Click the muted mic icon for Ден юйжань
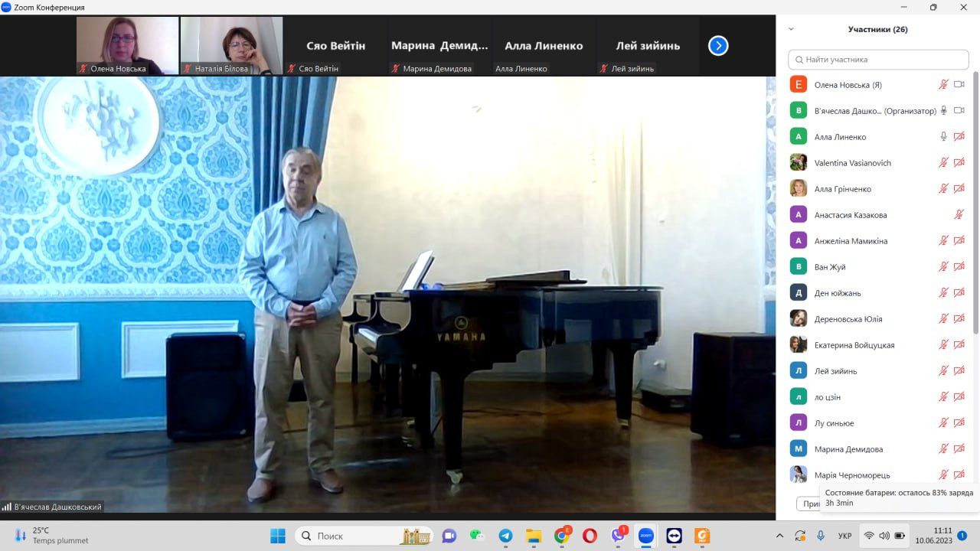The height and width of the screenshot is (551, 980). 944,293
